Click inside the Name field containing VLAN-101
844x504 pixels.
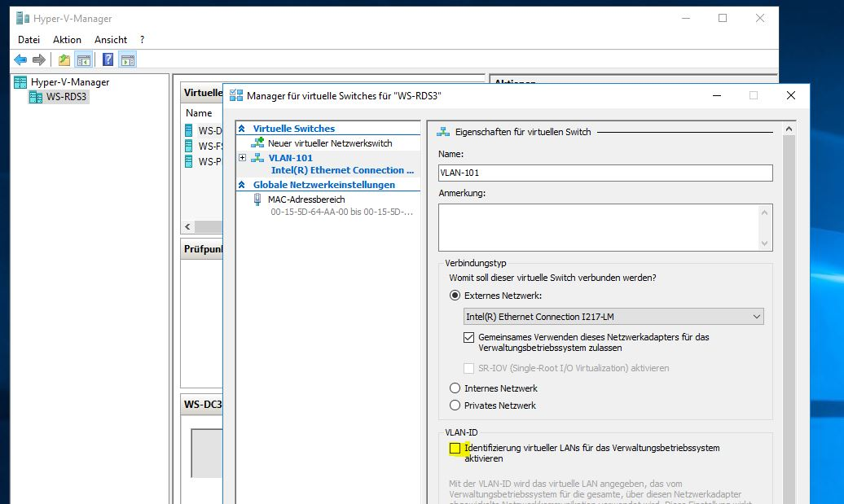coord(605,173)
